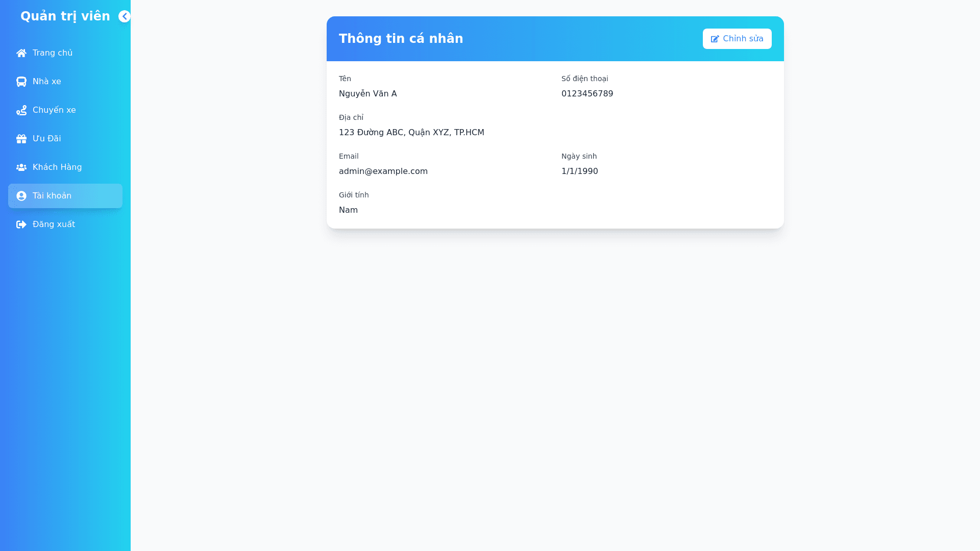Click the pencil edit icon
This screenshot has width=980, height=551.
click(x=715, y=39)
